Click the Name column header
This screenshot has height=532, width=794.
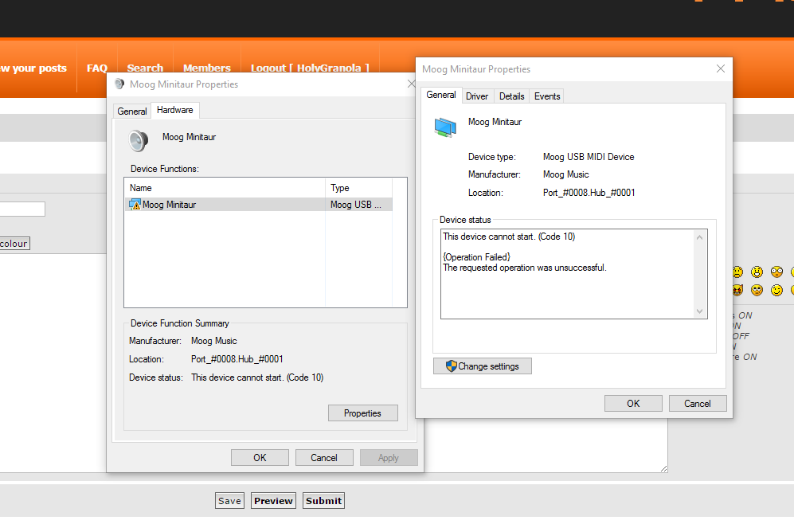141,188
